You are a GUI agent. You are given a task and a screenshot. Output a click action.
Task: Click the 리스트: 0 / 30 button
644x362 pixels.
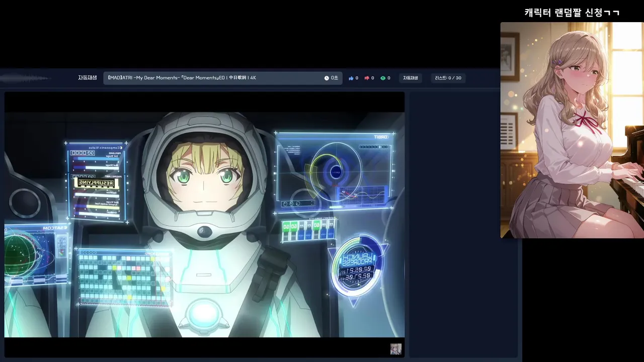pos(448,78)
